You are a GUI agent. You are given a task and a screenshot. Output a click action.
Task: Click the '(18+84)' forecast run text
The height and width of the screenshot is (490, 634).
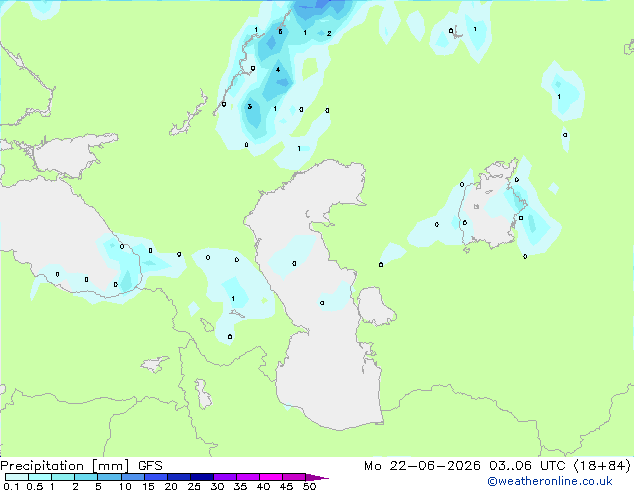(602, 466)
